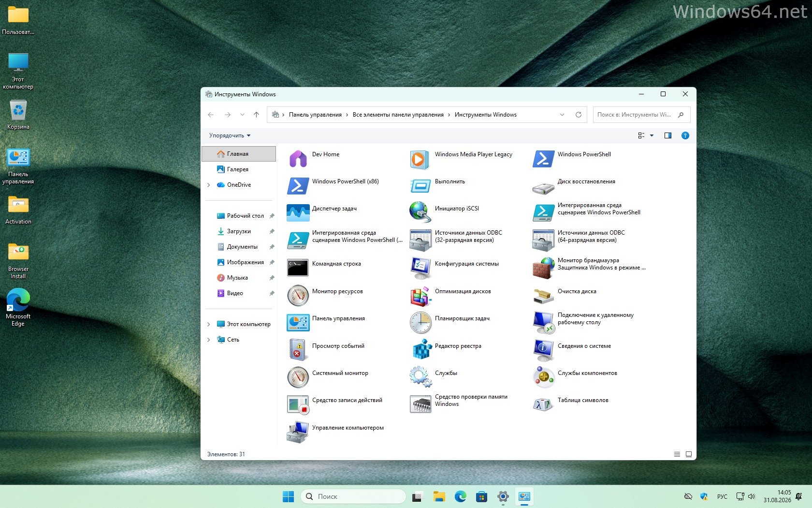The height and width of the screenshot is (508, 812).
Task: Toggle the preview pane button
Action: pyautogui.click(x=668, y=135)
